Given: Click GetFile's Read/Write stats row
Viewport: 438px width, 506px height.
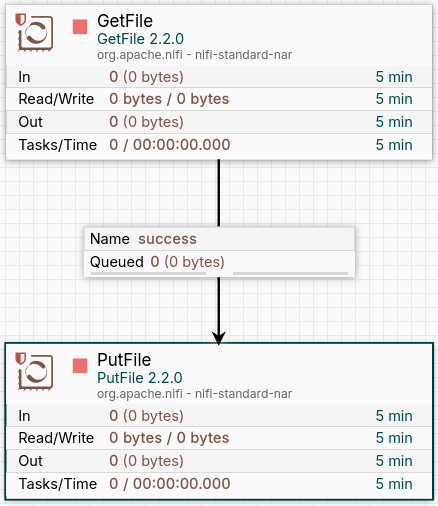Looking at the screenshot, I should [x=219, y=99].
